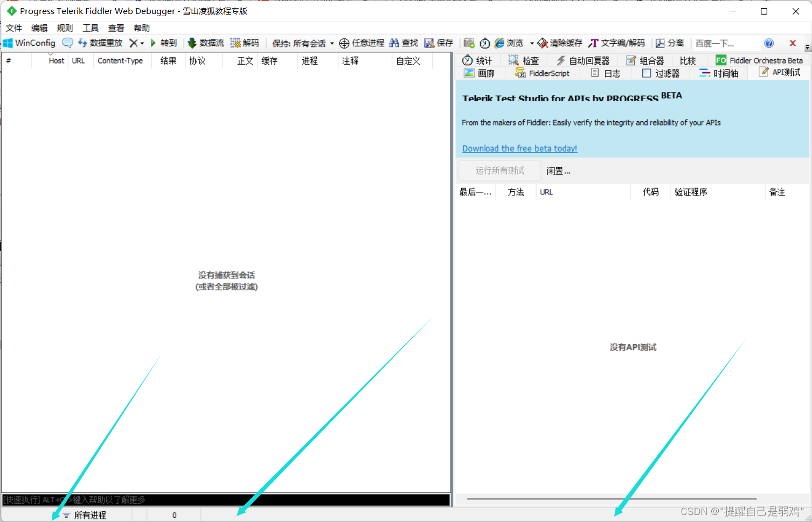The width and height of the screenshot is (812, 522).
Task: Toggle 解码 decode mode
Action: coord(245,43)
